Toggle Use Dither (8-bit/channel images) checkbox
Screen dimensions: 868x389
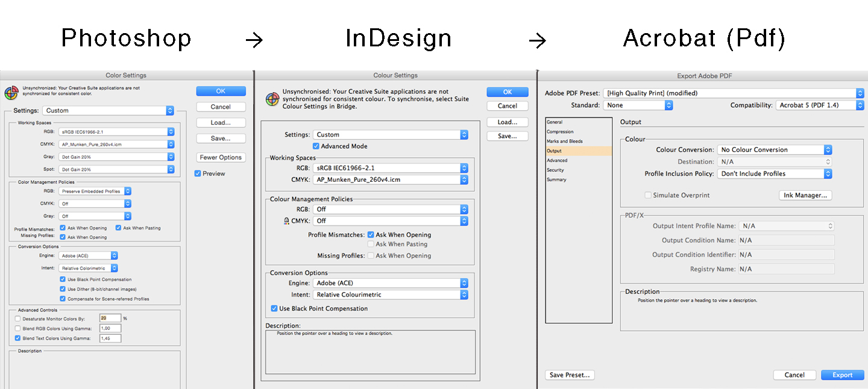[63, 289]
